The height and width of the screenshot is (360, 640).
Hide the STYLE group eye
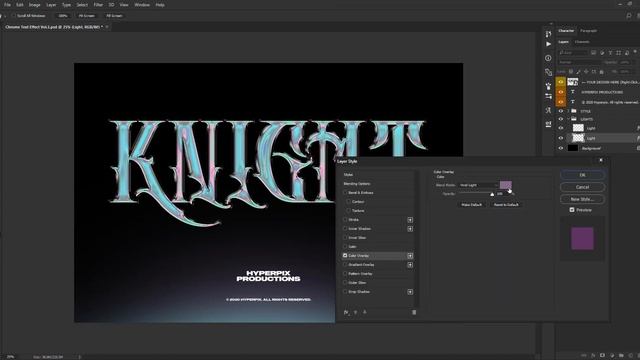pos(560,111)
